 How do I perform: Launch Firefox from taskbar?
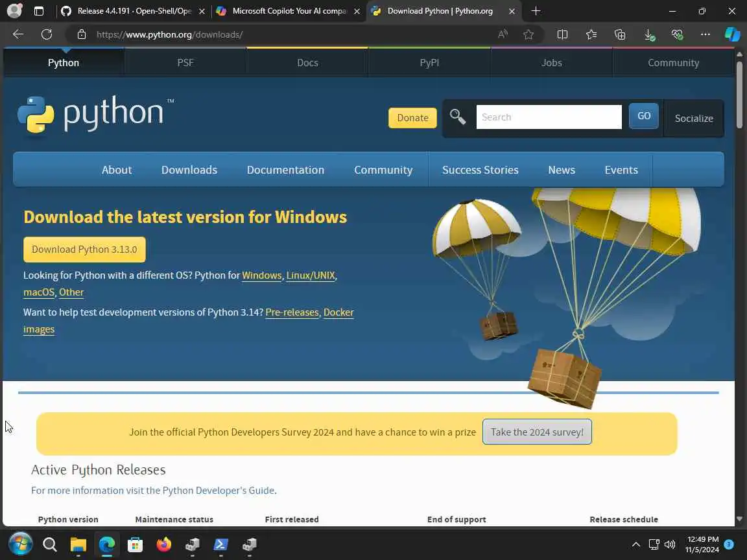click(x=164, y=544)
